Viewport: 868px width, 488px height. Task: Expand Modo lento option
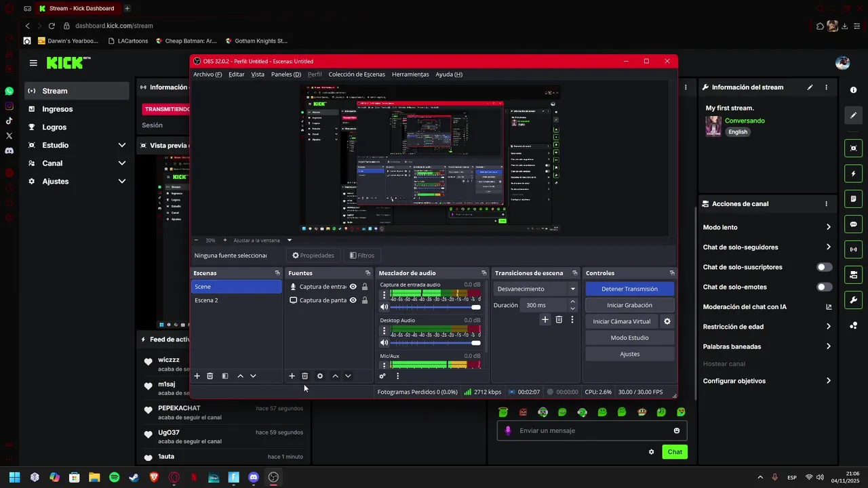828,227
